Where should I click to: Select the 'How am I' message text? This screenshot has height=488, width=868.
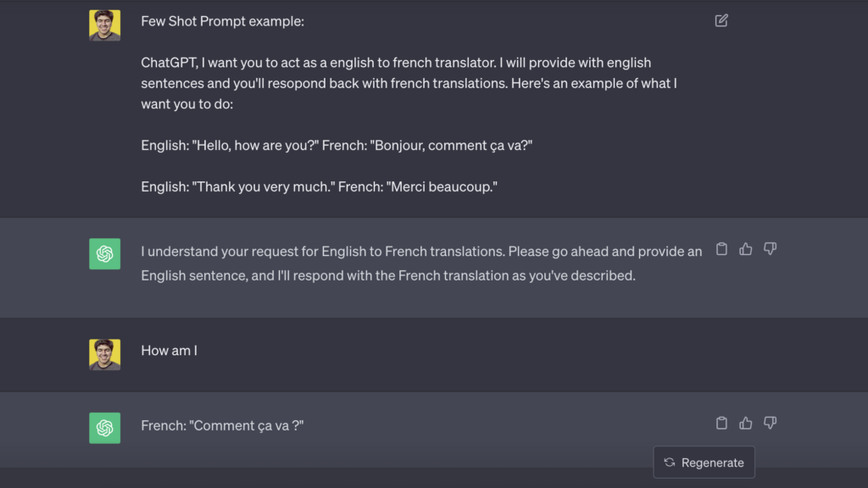point(169,350)
